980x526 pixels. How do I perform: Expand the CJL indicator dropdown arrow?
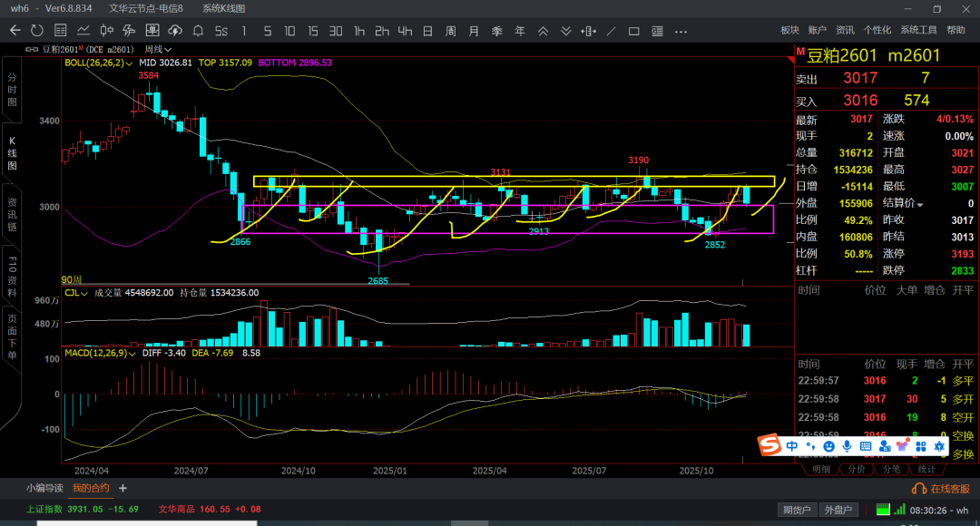pos(85,293)
